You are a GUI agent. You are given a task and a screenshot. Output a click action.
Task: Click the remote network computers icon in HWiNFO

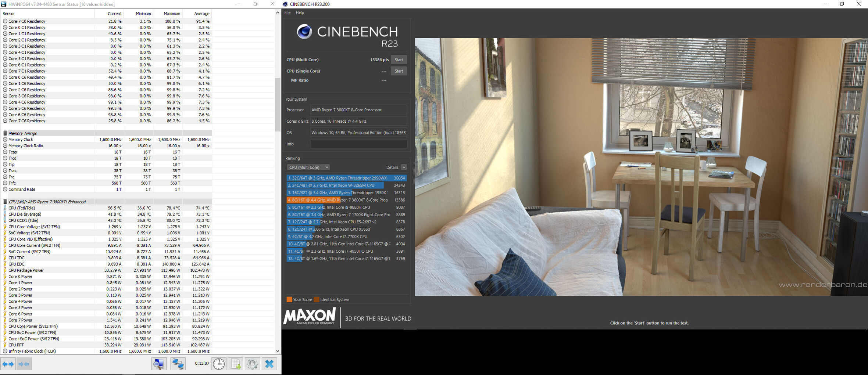(x=178, y=364)
